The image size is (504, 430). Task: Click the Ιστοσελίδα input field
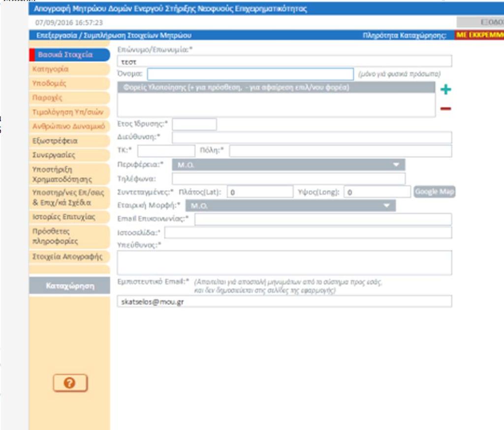click(x=308, y=232)
